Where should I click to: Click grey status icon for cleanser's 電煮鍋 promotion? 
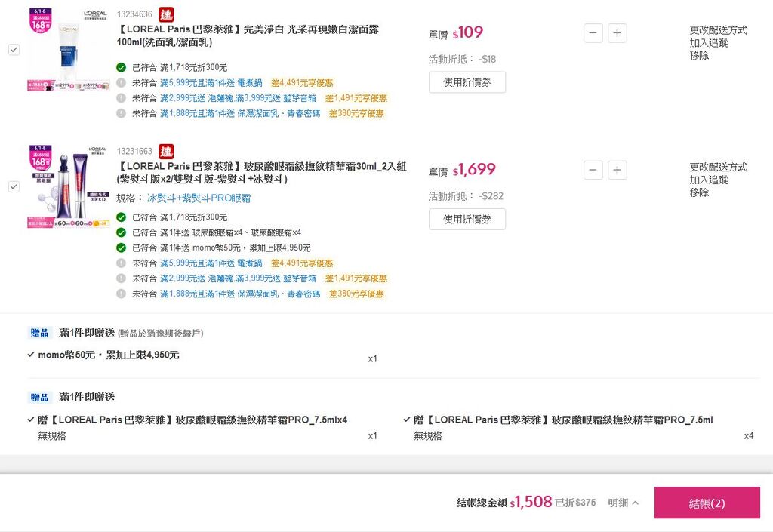tap(122, 83)
